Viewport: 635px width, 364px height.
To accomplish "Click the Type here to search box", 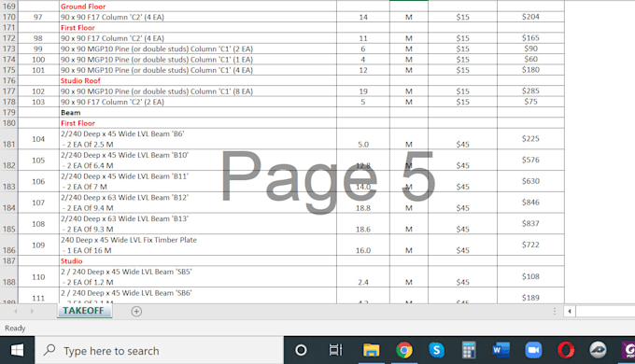I will coord(159,350).
